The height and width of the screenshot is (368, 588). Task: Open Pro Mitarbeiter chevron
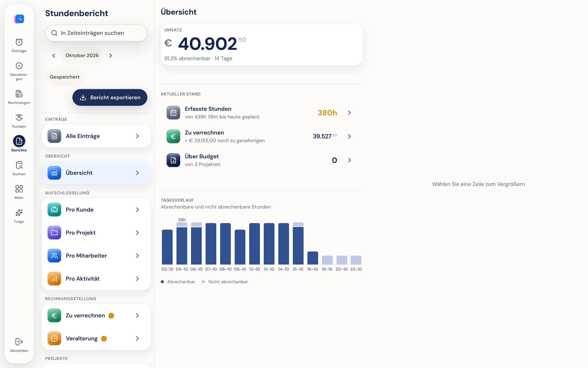(137, 255)
